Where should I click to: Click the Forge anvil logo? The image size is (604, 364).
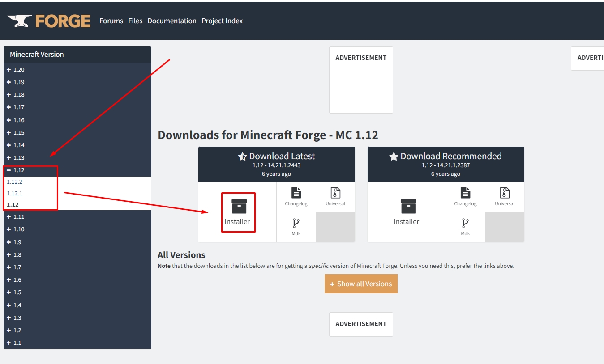coord(49,21)
